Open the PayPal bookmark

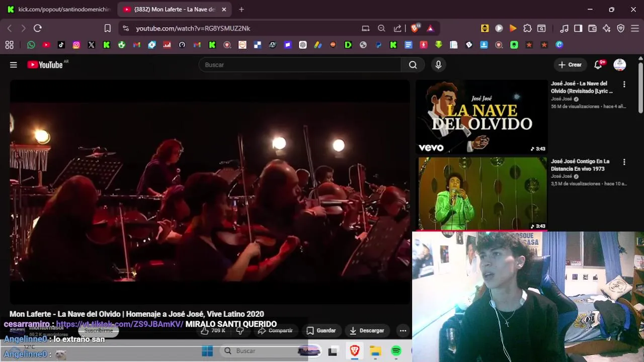(x=378, y=45)
